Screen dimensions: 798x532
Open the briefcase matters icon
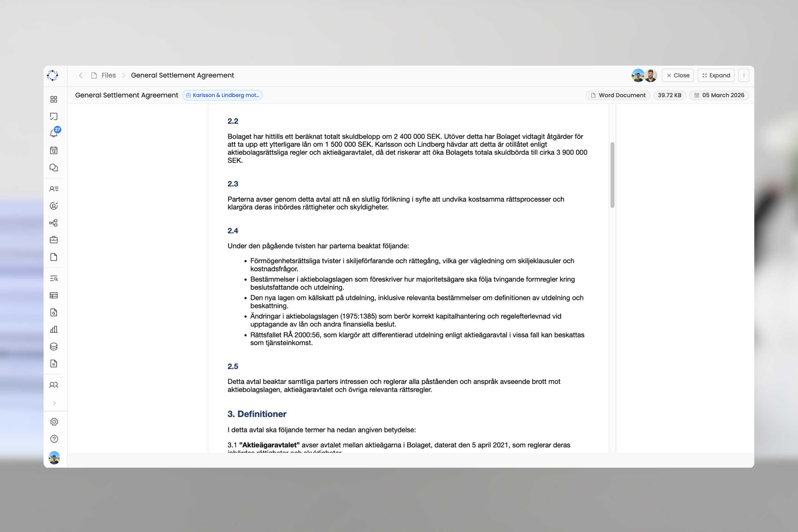point(54,240)
